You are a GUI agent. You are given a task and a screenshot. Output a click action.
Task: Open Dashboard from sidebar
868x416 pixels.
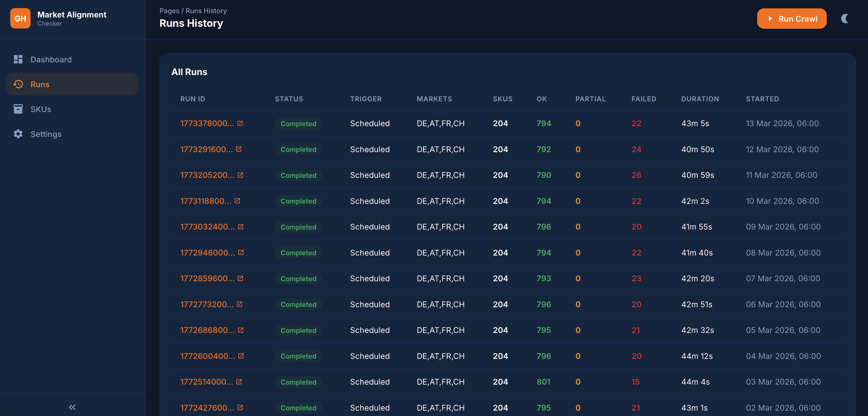pyautogui.click(x=51, y=60)
